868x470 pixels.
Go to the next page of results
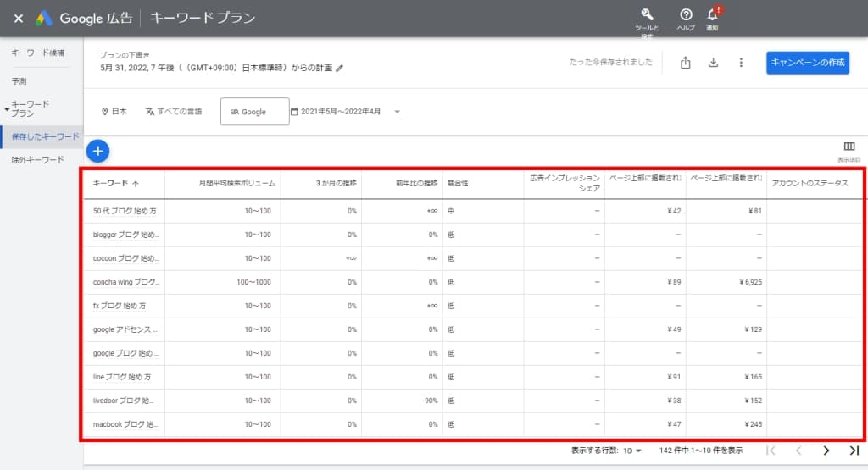pos(826,451)
